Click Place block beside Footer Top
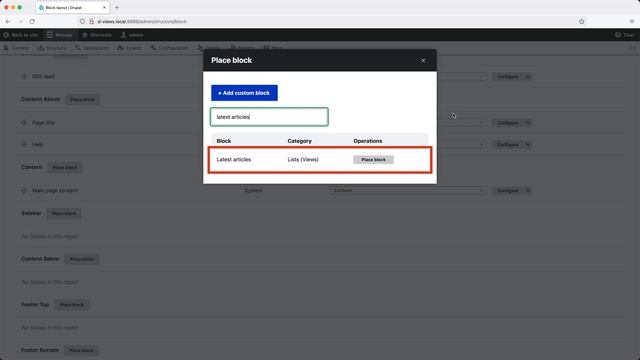Image resolution: width=640 pixels, height=360 pixels. pyautogui.click(x=72, y=305)
